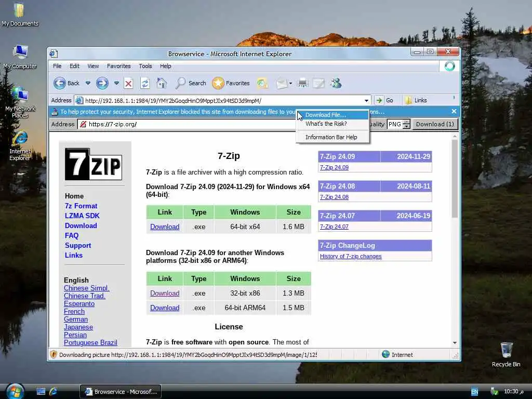Click the Internet zone globe icon
532x399 pixels.
point(386,354)
